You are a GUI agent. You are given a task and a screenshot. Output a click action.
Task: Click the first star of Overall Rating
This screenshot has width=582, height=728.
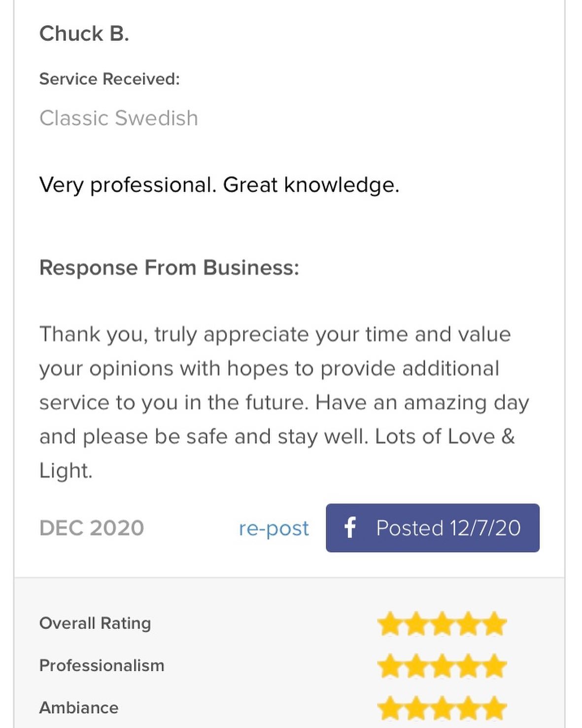pyautogui.click(x=389, y=624)
